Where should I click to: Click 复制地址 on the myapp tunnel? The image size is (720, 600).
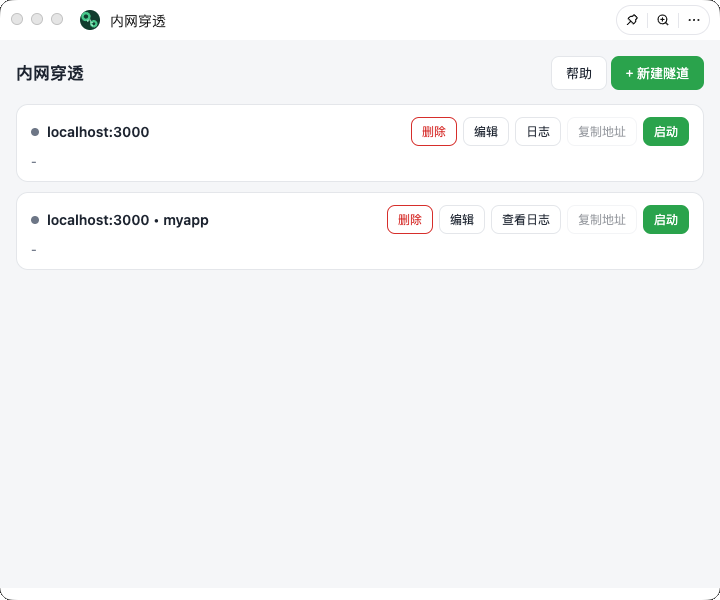[602, 219]
